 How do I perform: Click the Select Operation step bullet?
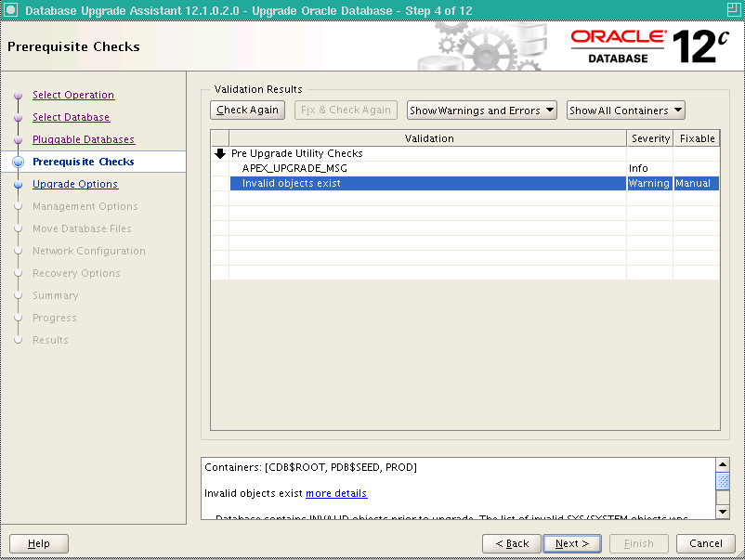coord(18,95)
